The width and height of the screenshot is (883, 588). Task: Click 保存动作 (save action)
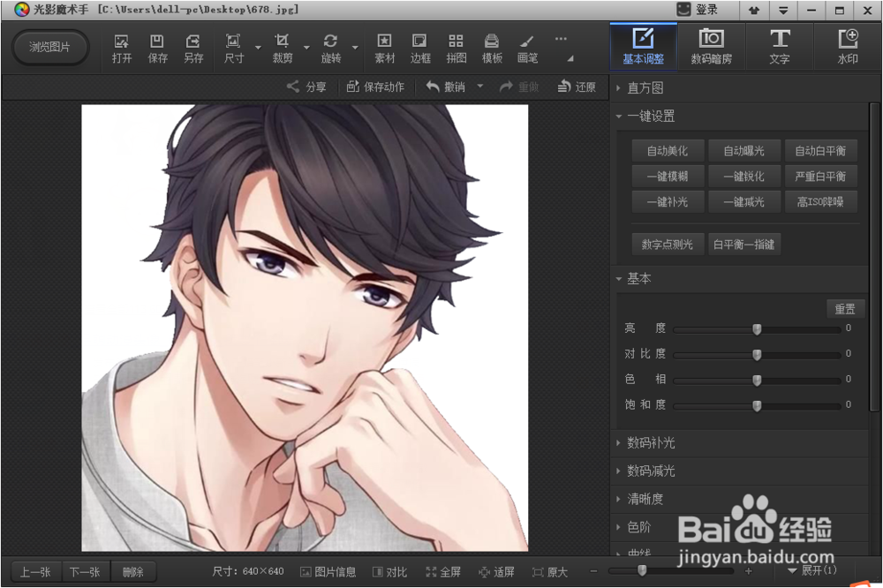tap(375, 87)
